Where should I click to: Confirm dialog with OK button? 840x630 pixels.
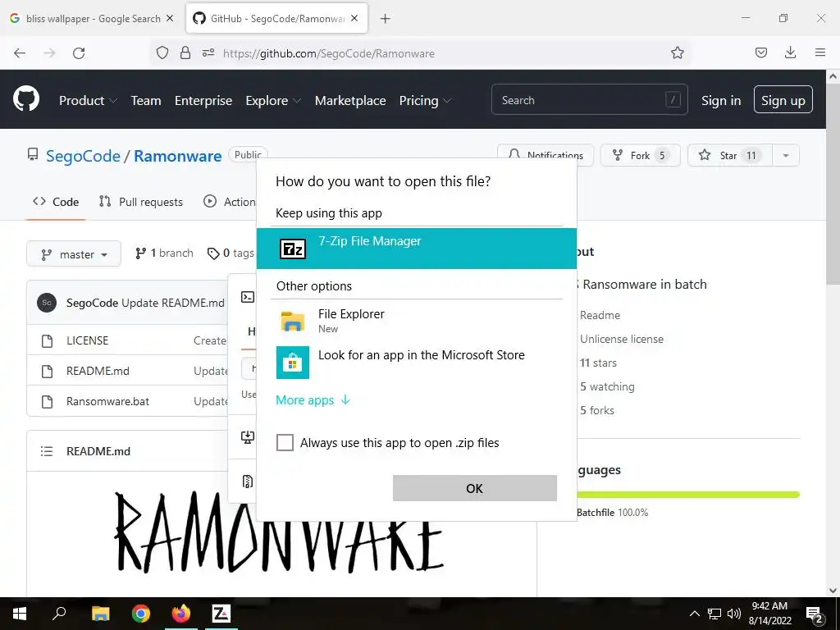click(x=475, y=488)
